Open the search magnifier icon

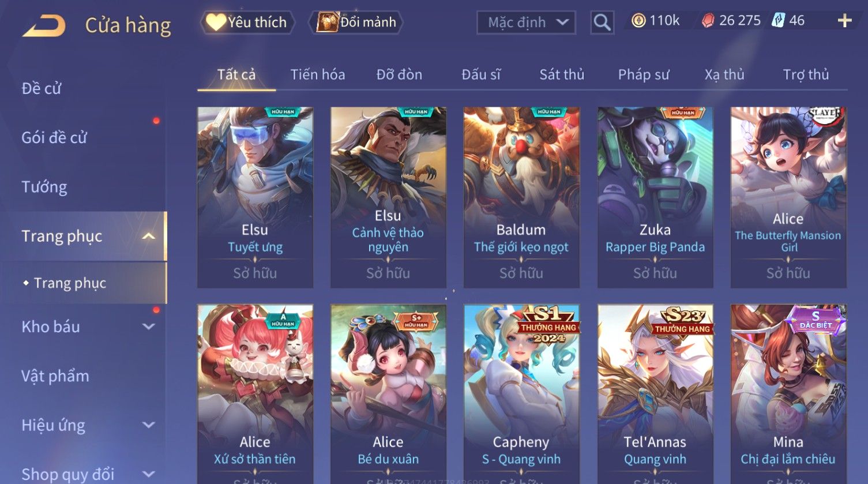click(602, 22)
